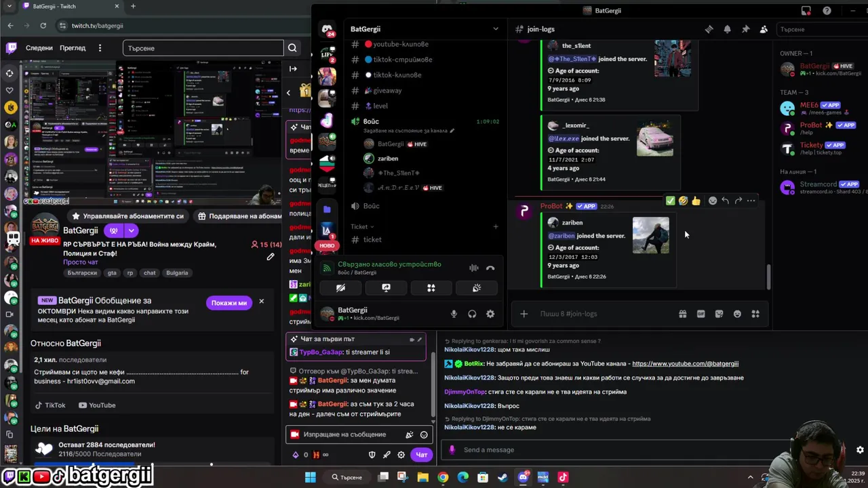The height and width of the screenshot is (488, 868).
Task: Disconnect from voice channel phone icon
Action: [490, 268]
